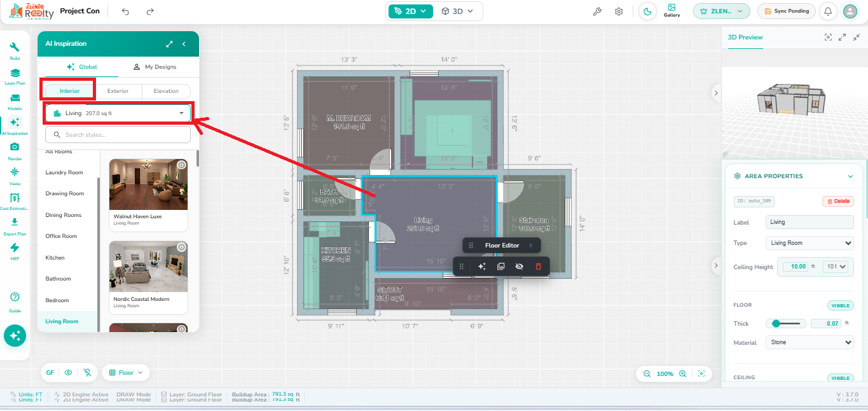868x411 pixels.
Task: Open the Layer Plan tool
Action: point(15,76)
